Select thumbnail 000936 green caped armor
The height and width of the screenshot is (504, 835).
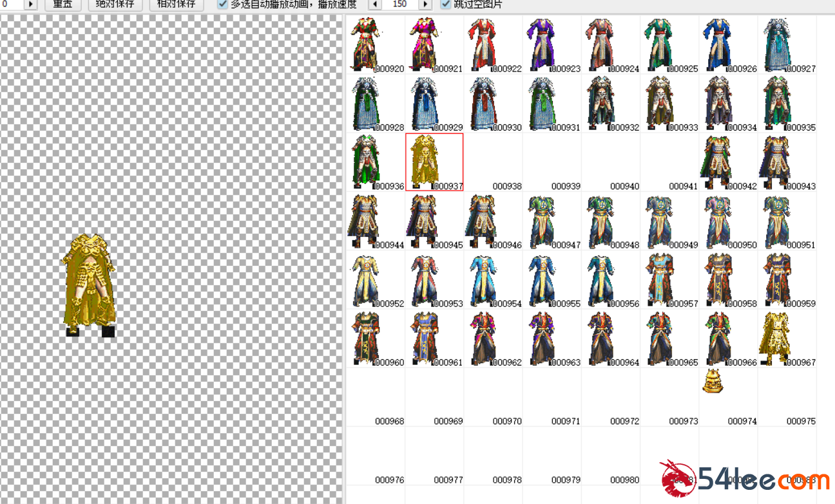click(376, 162)
